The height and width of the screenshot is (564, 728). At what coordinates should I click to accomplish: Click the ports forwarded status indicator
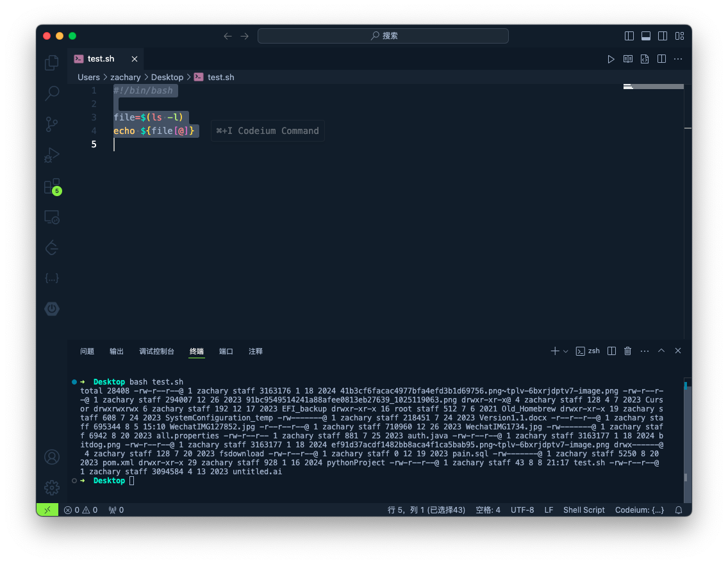pos(116,510)
